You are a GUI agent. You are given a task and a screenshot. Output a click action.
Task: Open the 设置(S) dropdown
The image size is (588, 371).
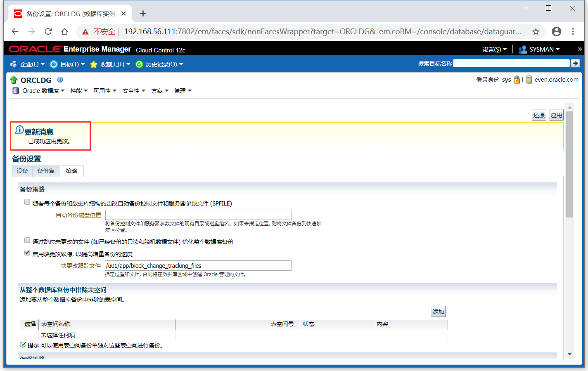click(494, 50)
